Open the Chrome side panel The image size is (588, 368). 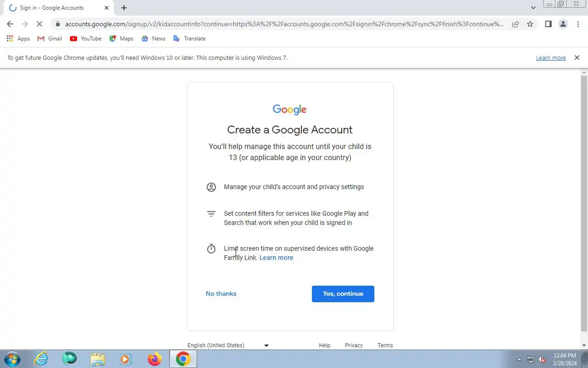(x=548, y=24)
